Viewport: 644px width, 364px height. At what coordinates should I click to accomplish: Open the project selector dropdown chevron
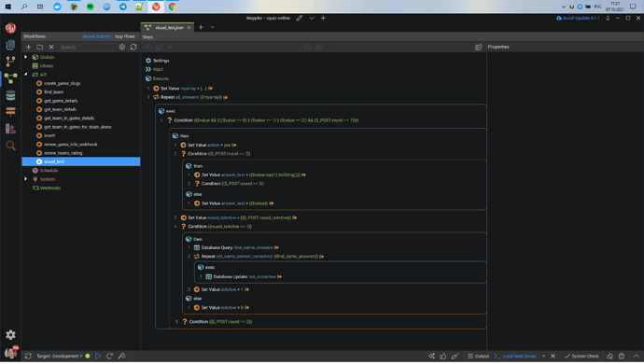[312, 18]
